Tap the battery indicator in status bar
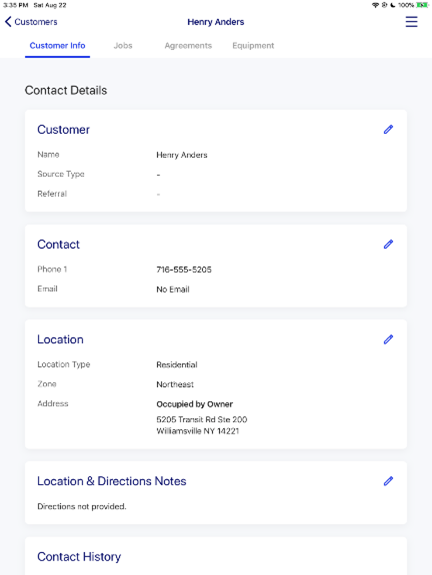This screenshot has height=575, width=432. 422,5
